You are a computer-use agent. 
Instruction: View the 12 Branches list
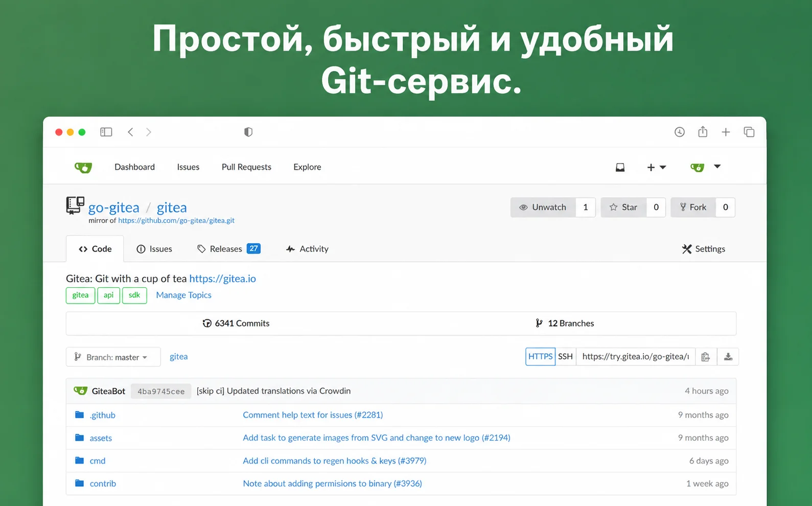tap(565, 323)
